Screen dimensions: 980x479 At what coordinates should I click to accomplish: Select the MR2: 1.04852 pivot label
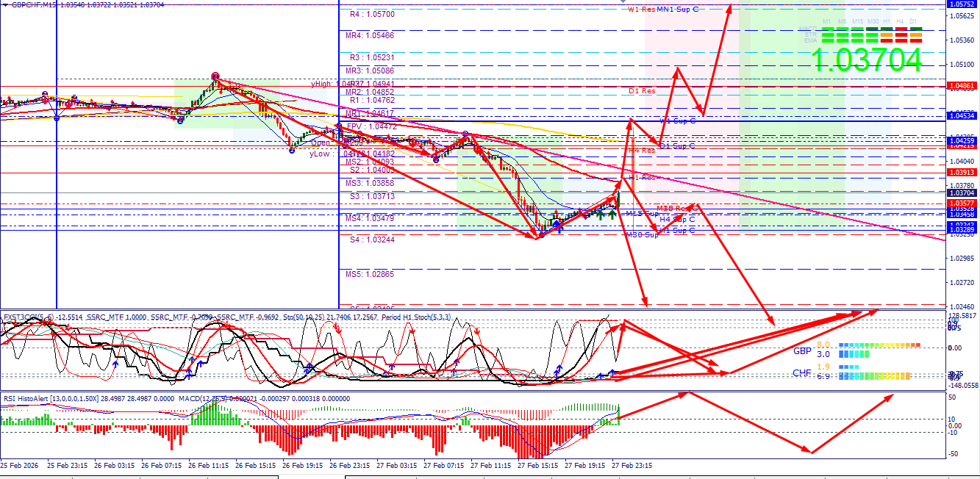(x=370, y=92)
